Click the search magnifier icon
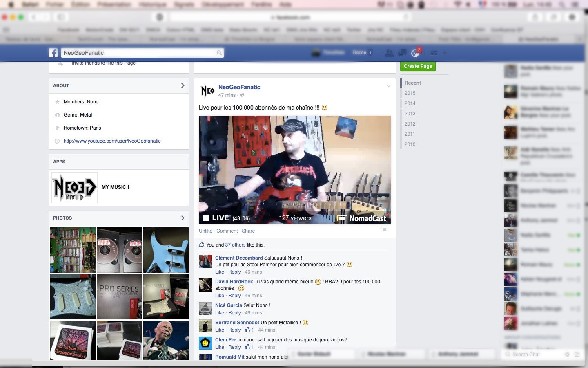 coord(219,53)
